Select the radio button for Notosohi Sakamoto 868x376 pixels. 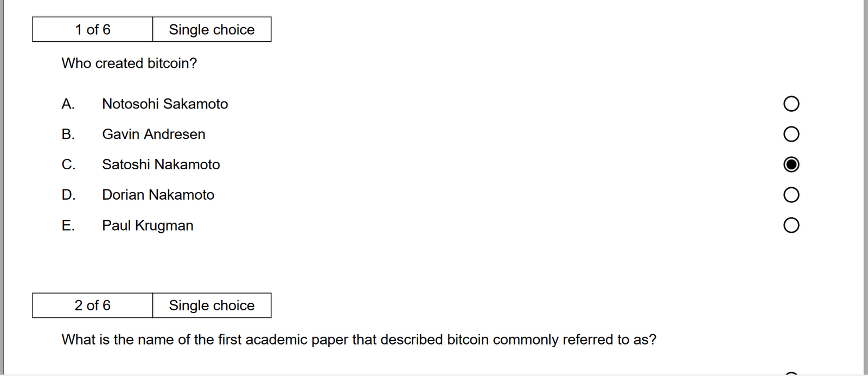click(791, 104)
